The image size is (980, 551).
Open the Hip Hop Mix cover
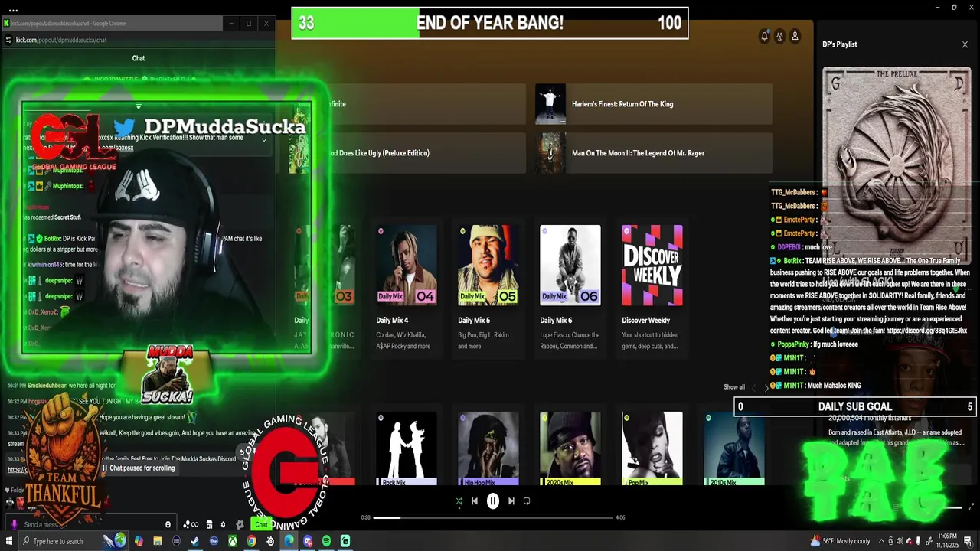488,448
